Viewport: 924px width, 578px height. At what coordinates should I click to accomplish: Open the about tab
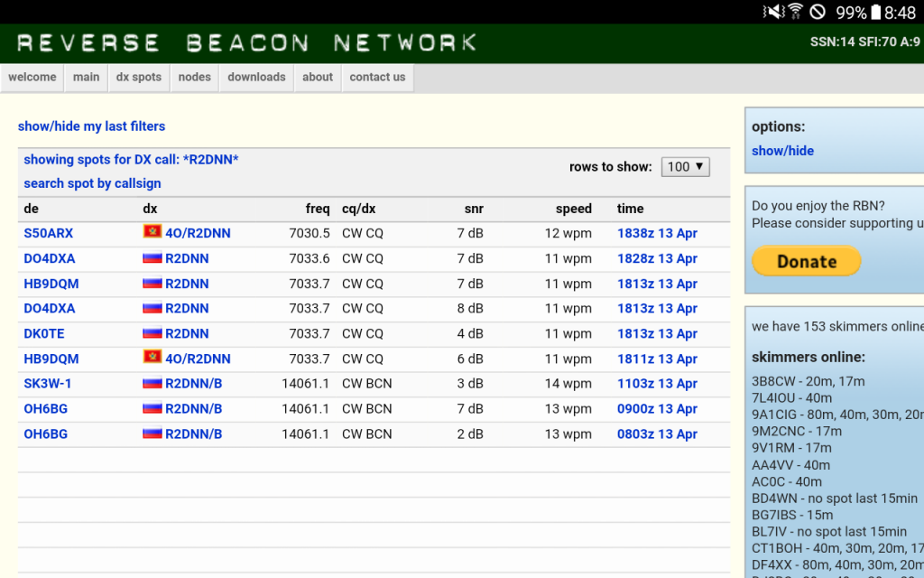318,78
